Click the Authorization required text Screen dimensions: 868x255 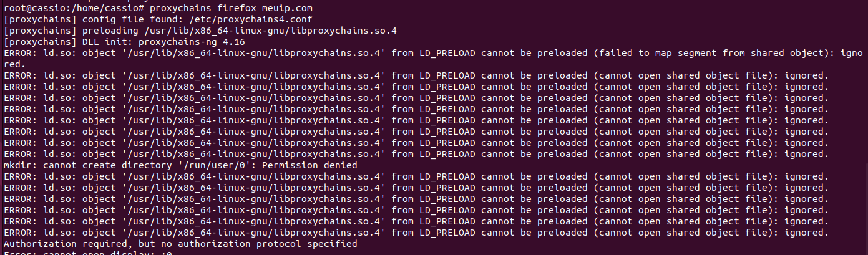(x=66, y=243)
